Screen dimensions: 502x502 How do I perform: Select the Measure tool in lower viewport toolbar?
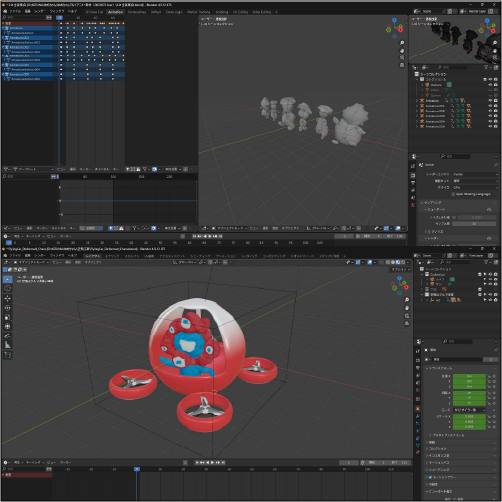[8, 345]
